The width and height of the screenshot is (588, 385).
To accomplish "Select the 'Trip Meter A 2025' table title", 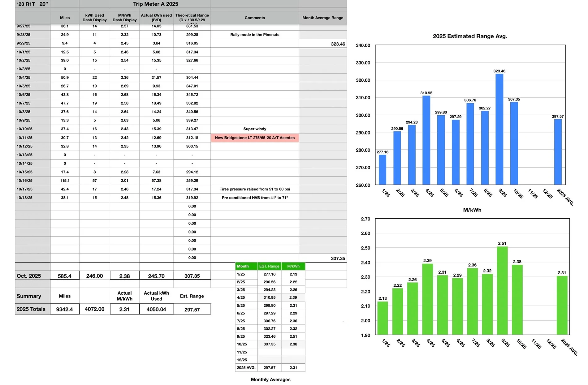I will click(x=155, y=4).
